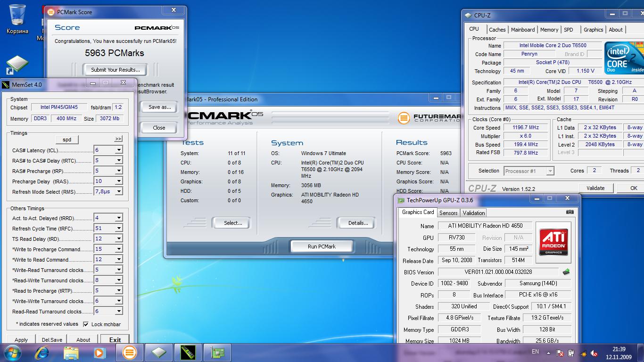
Task: Click the Run PCMark button
Action: click(x=322, y=246)
